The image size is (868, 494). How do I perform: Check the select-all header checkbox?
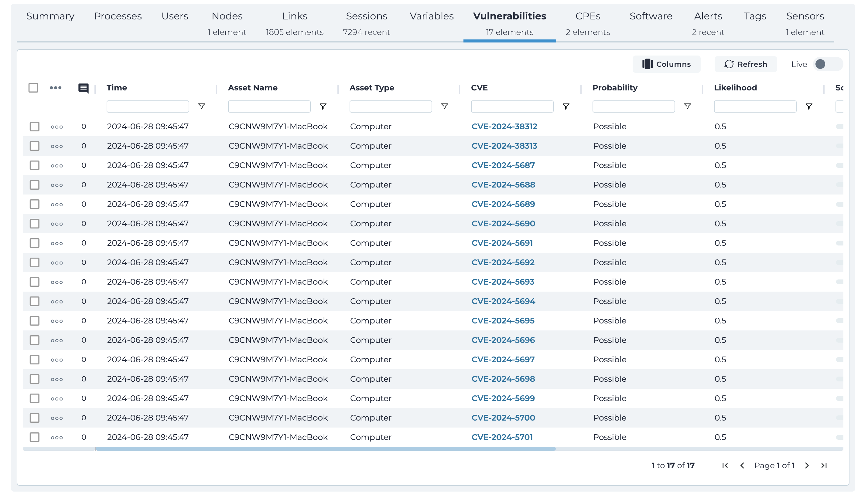coord(33,88)
